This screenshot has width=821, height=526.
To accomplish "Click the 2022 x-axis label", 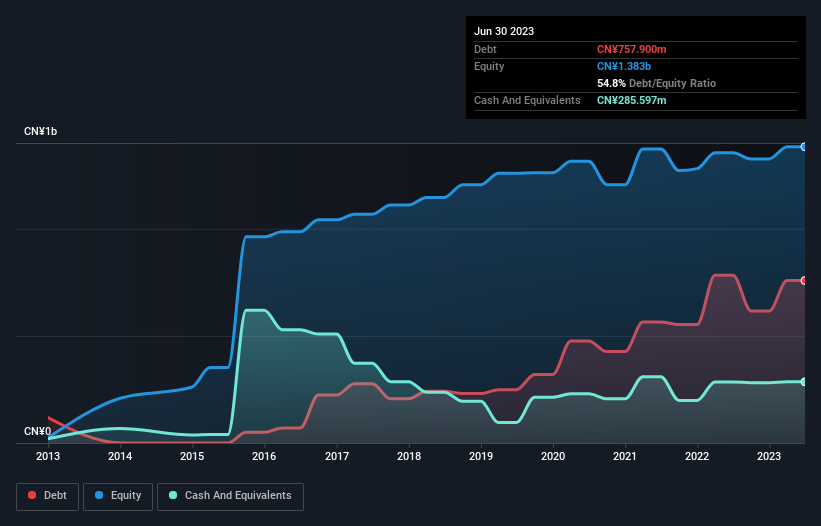I will pos(697,456).
